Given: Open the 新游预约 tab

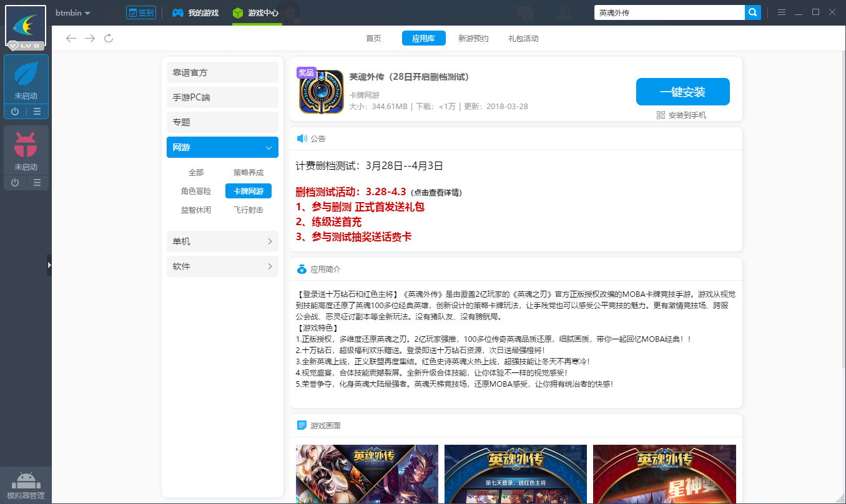Looking at the screenshot, I should tap(473, 38).
